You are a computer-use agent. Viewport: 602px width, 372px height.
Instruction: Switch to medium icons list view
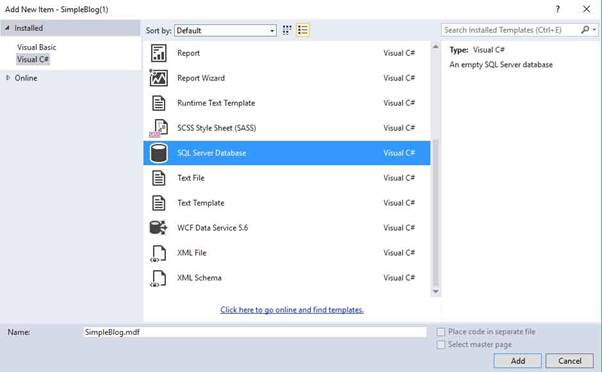tap(303, 30)
